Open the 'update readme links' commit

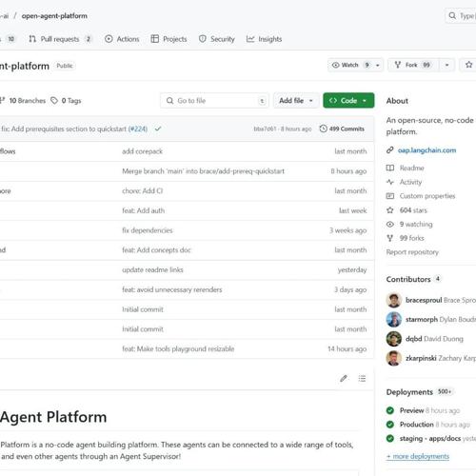point(152,269)
